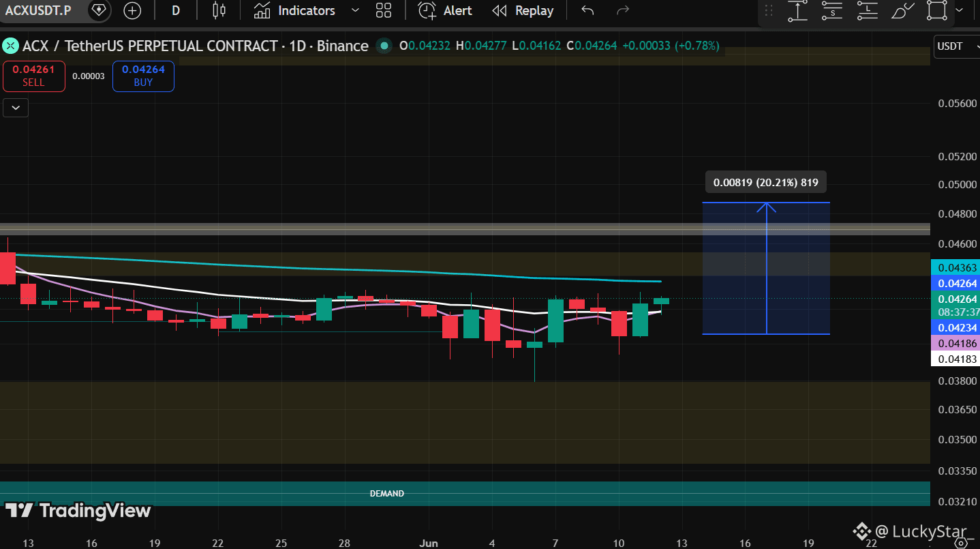Expand the favorite indicators chevron

tap(354, 10)
